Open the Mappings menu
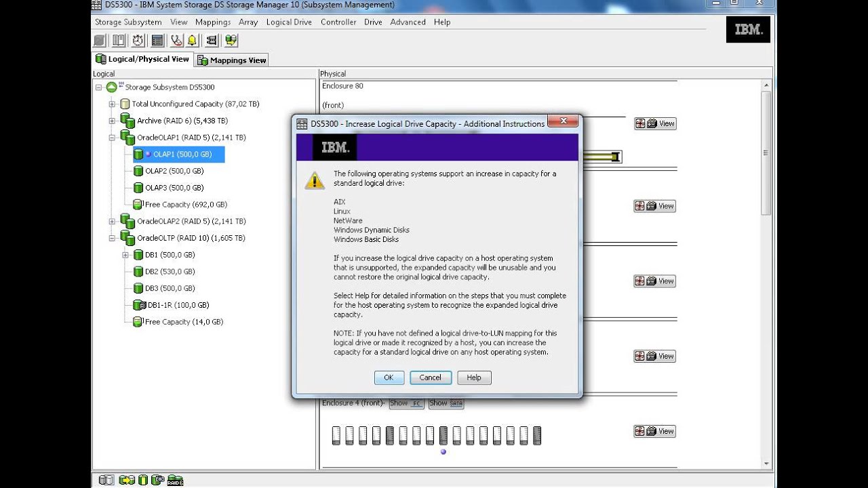This screenshot has height=488, width=868. pyautogui.click(x=213, y=22)
